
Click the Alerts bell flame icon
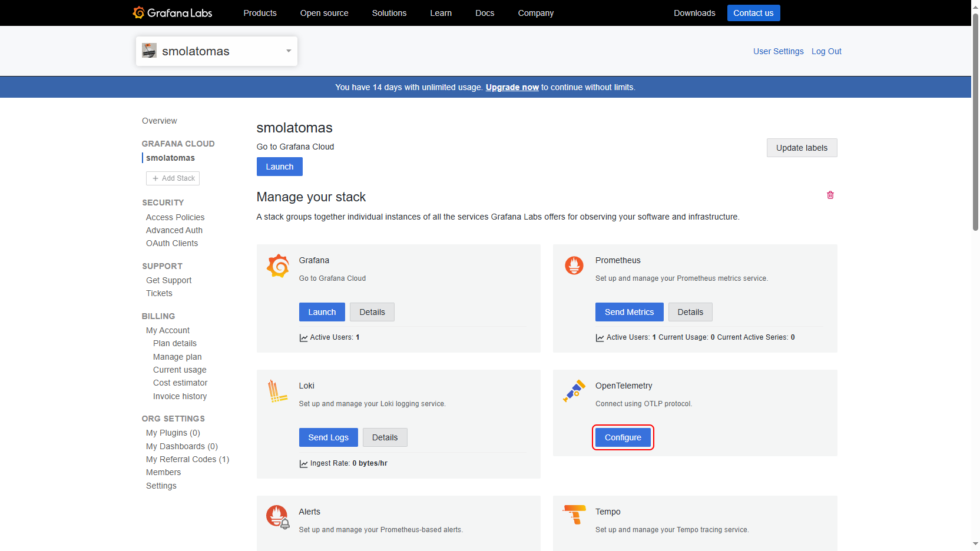click(x=278, y=517)
